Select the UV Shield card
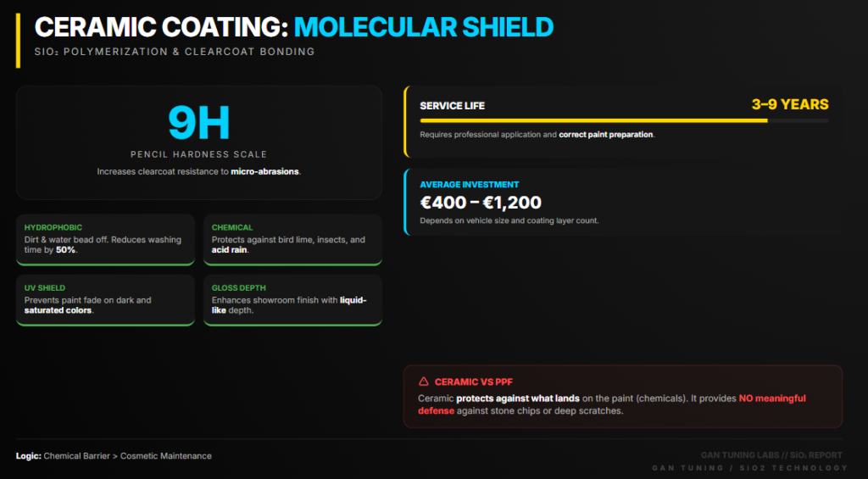868x479 pixels. (105, 300)
